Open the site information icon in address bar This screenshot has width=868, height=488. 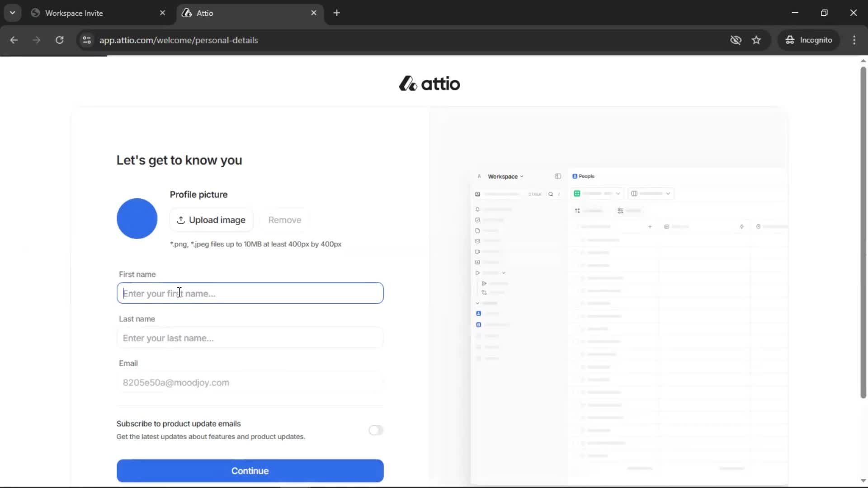(x=87, y=40)
